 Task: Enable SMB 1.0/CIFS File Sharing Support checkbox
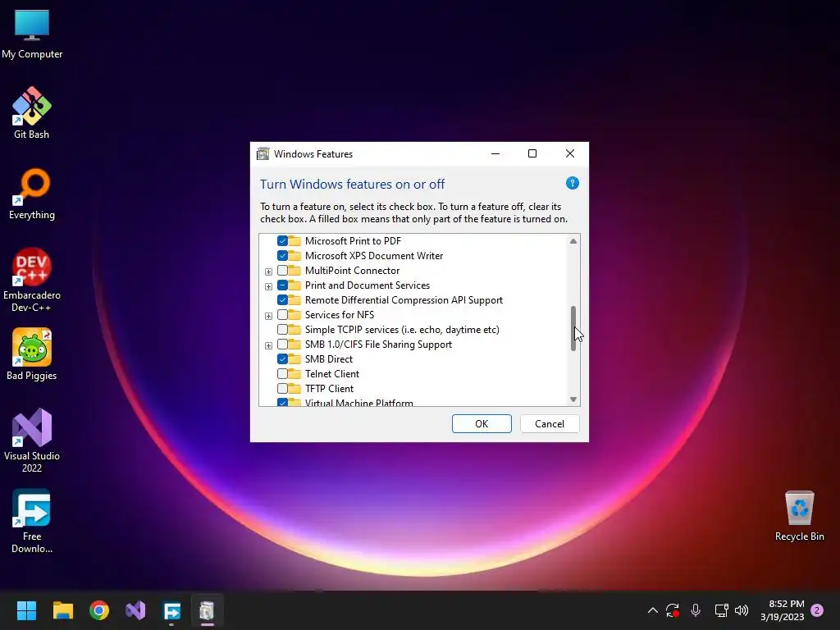(x=282, y=344)
